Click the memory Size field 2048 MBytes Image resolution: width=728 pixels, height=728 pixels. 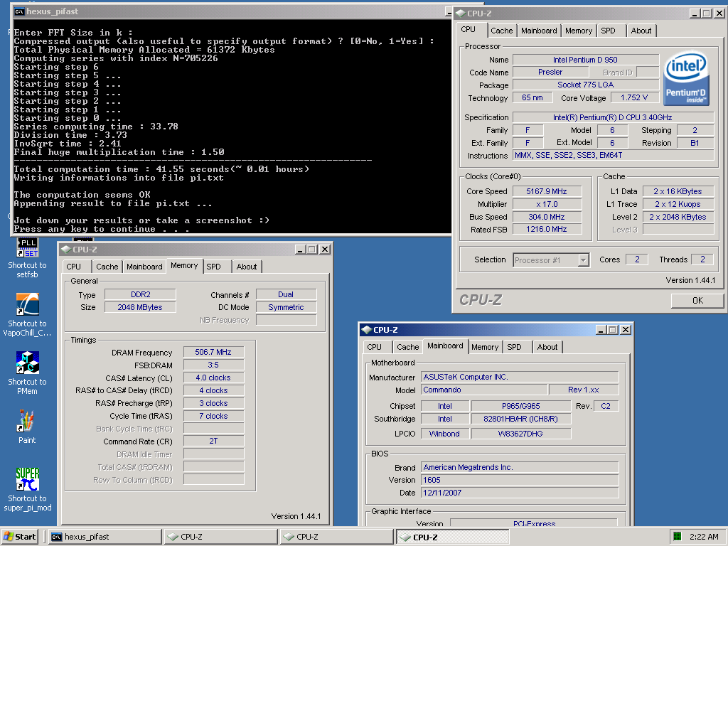point(140,307)
